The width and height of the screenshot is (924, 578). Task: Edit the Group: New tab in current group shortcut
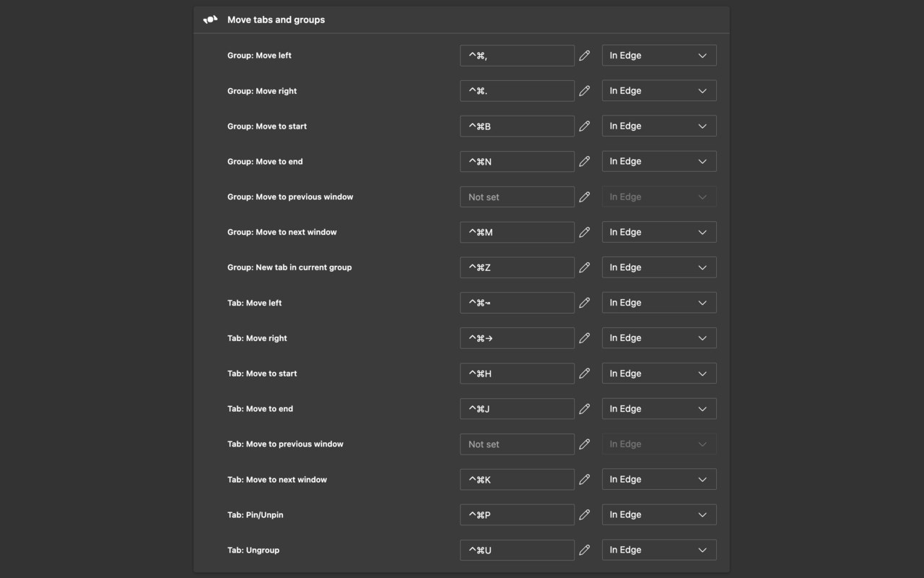tap(585, 267)
